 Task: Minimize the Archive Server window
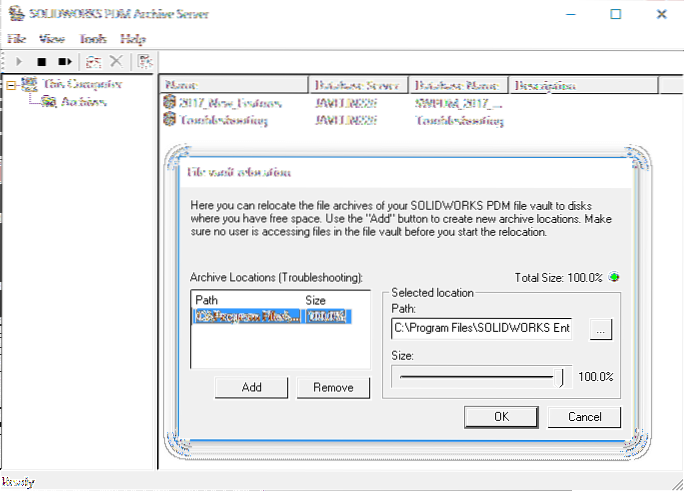tap(571, 14)
